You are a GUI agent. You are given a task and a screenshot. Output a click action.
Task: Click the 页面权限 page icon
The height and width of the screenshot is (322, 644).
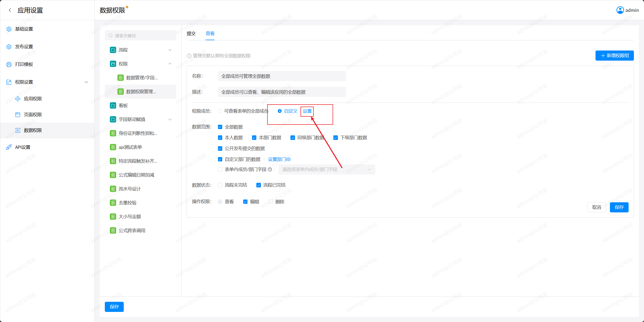point(18,115)
